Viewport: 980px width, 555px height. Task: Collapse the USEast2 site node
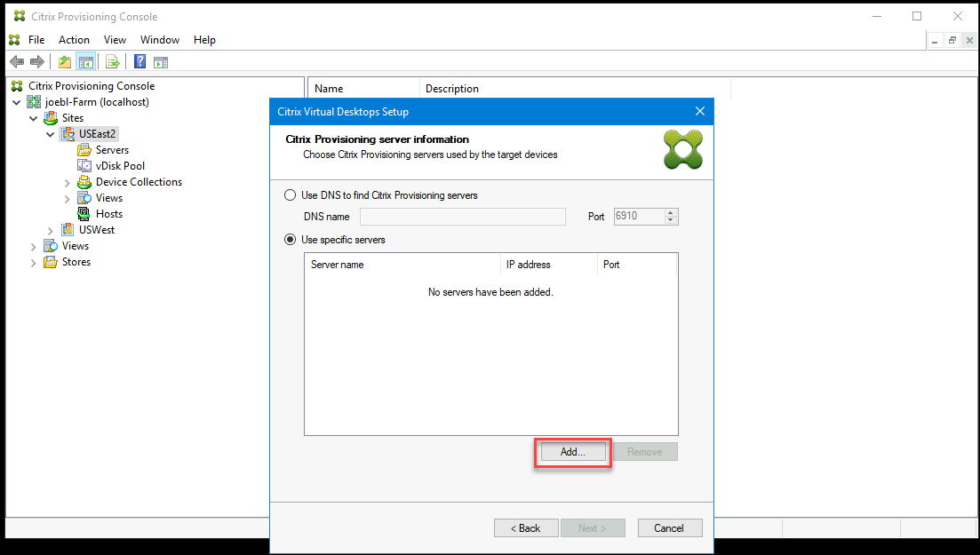tap(51, 133)
